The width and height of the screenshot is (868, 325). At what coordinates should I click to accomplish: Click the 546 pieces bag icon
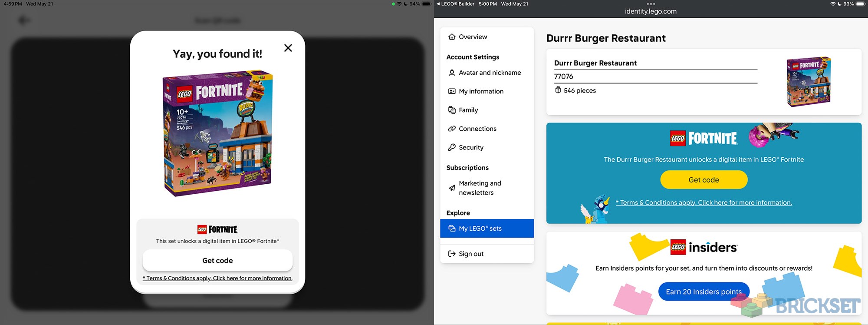(x=558, y=90)
